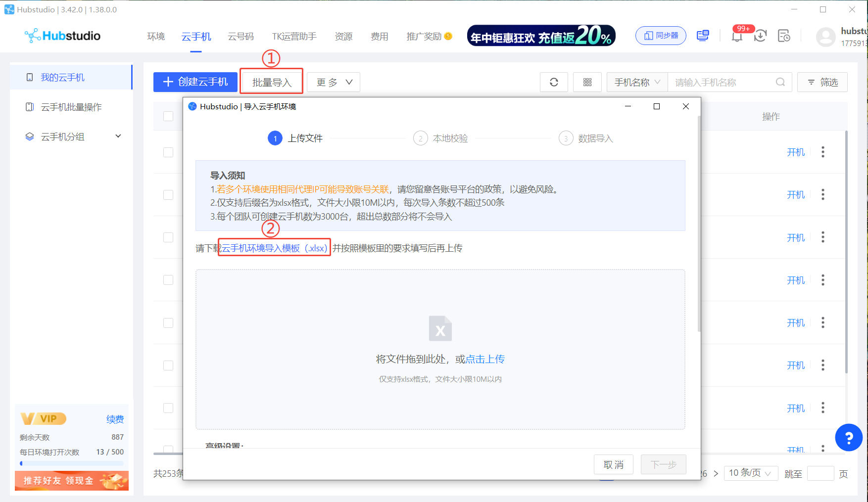This screenshot has width=868, height=502.
Task: Click the import dialog vertical scrollbar
Action: tap(699, 224)
